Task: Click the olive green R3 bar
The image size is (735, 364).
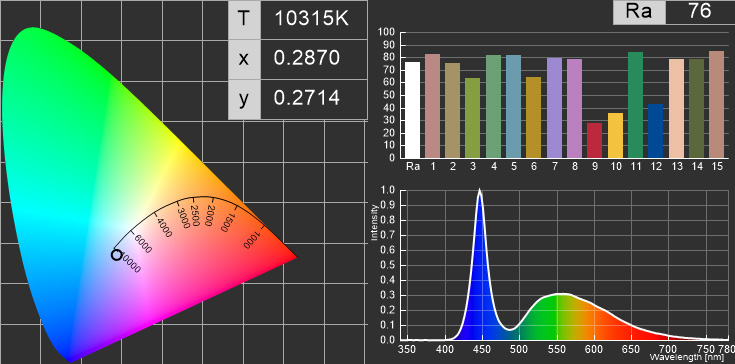Action: click(x=472, y=118)
